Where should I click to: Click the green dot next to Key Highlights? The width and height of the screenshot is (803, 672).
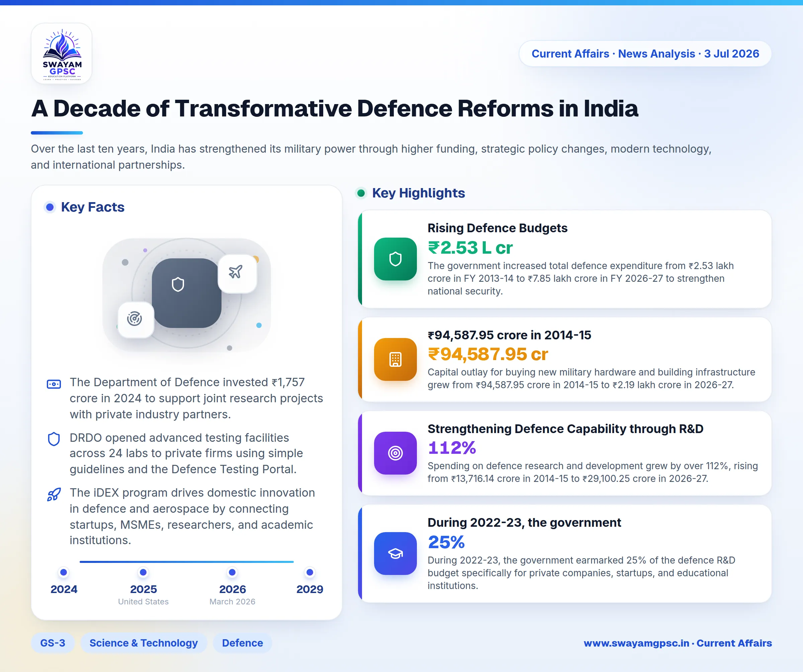tap(361, 193)
